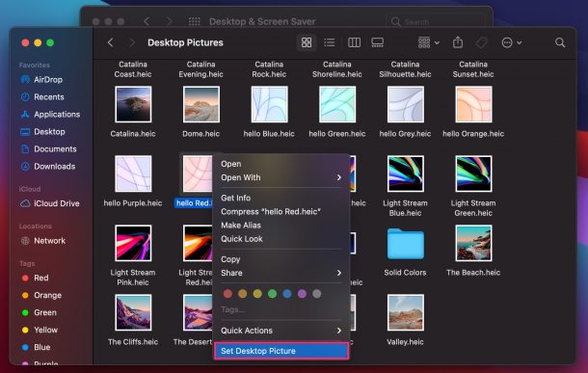Click the Catalina Coast.heic file name
This screenshot has height=373, width=588.
pyautogui.click(x=133, y=69)
